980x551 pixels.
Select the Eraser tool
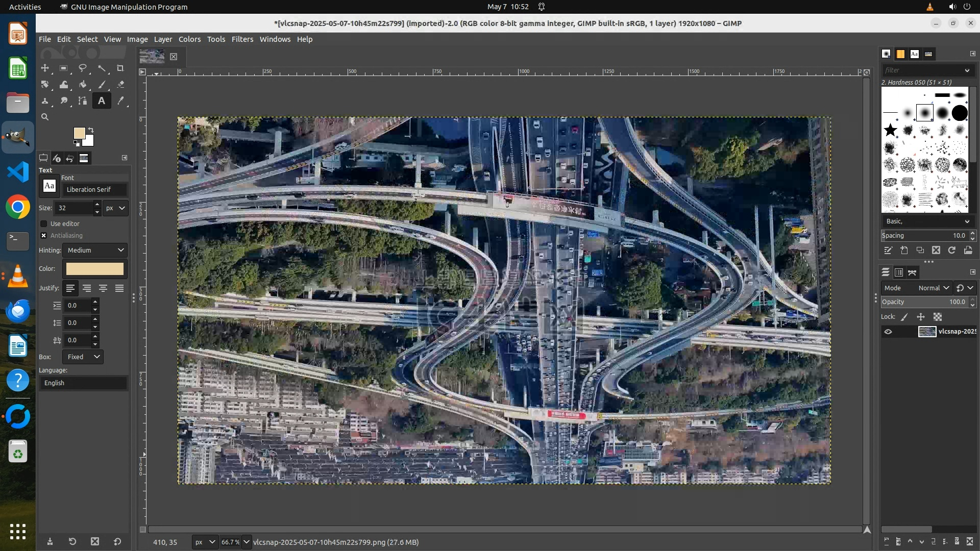point(120,85)
